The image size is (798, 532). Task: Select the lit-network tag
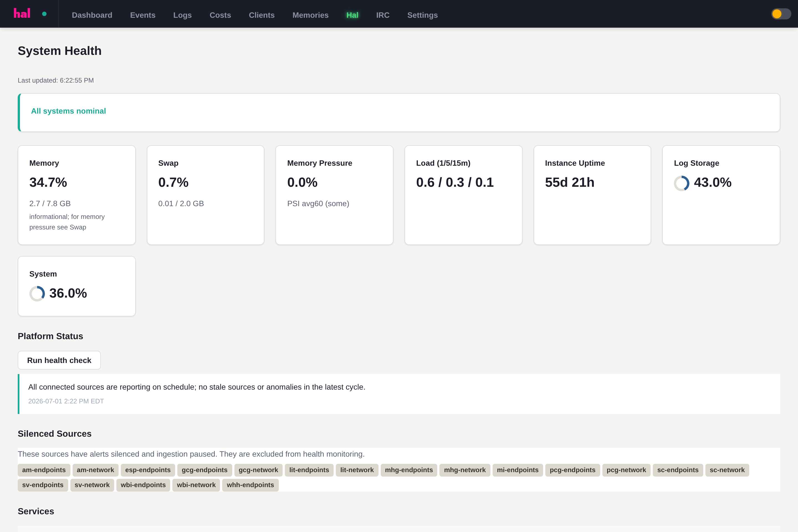pyautogui.click(x=357, y=470)
